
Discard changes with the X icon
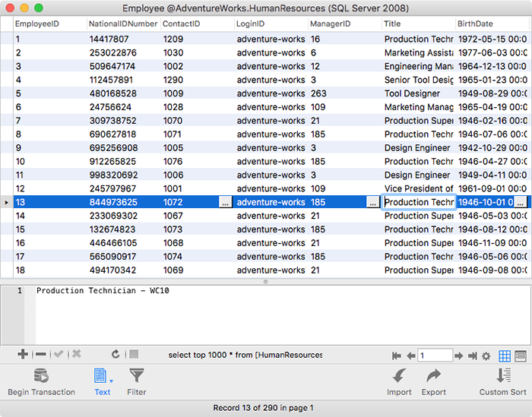[77, 355]
